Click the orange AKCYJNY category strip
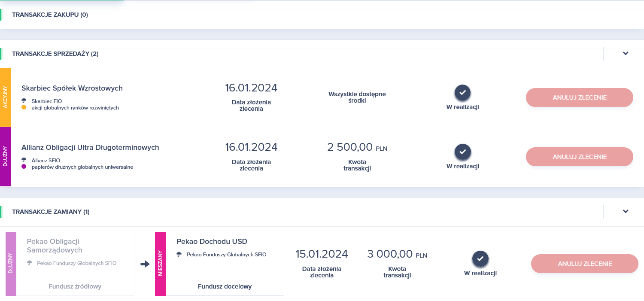 [x=5, y=97]
